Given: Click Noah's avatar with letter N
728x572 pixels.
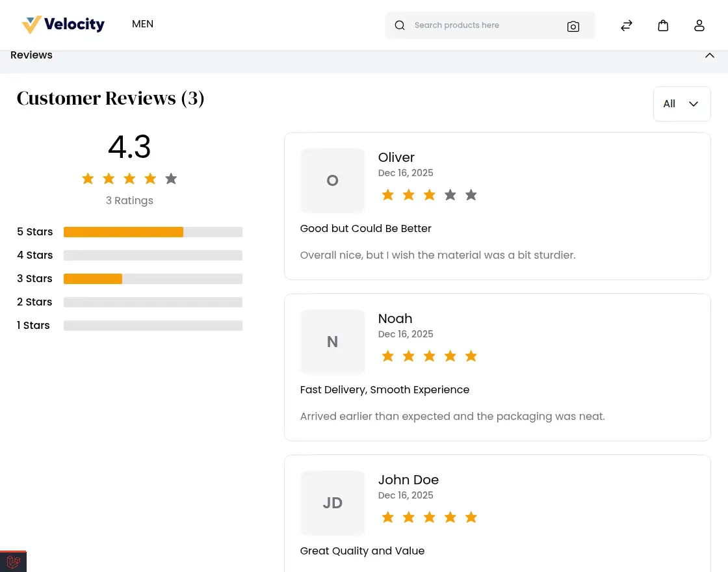Looking at the screenshot, I should click(332, 341).
